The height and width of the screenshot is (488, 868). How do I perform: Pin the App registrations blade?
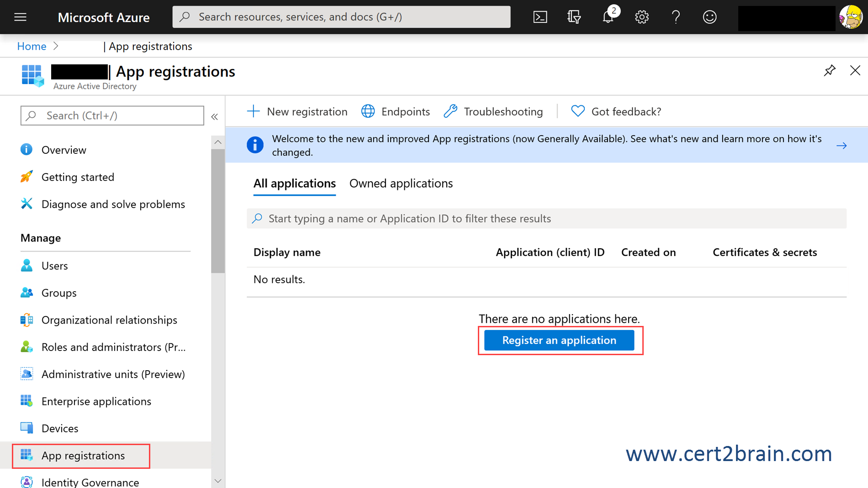830,70
